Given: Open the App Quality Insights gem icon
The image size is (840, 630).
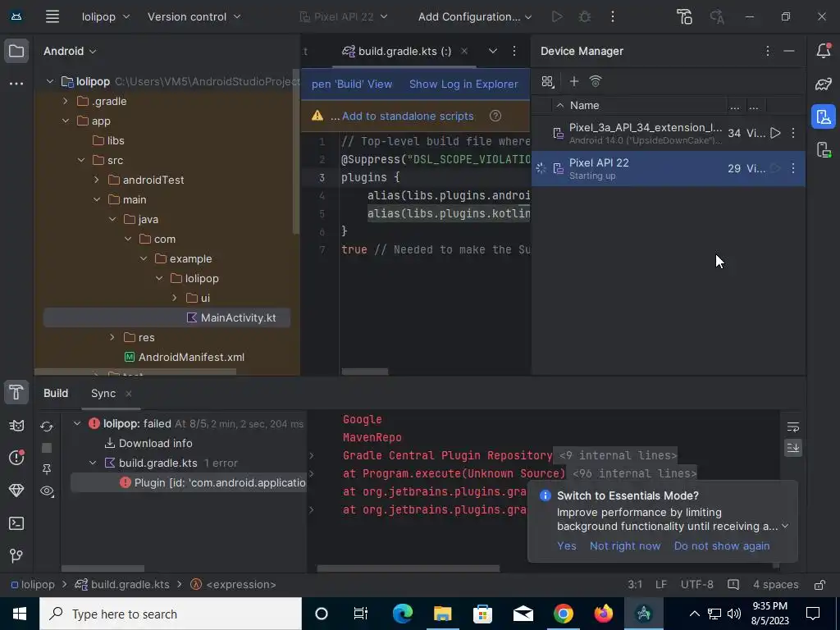Looking at the screenshot, I should coord(16,491).
